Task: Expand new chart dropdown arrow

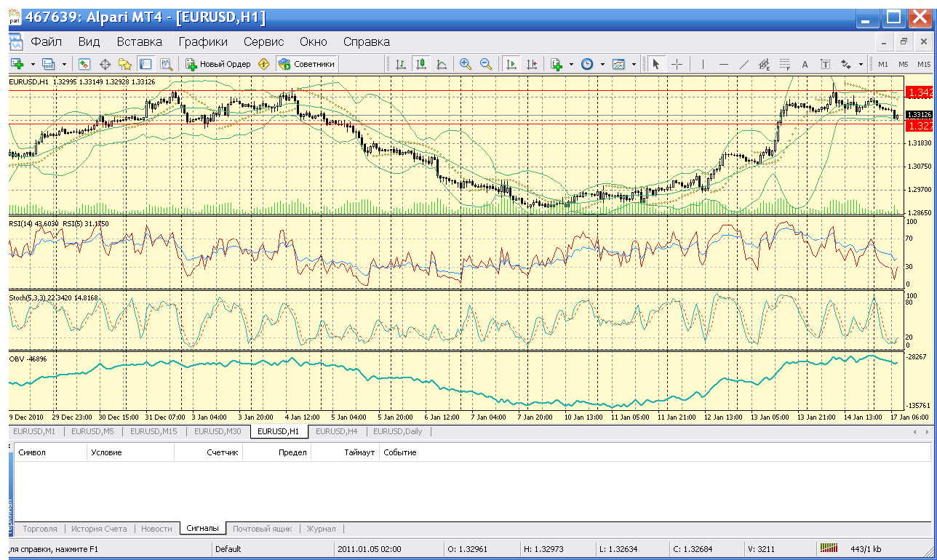Action: coord(33,64)
